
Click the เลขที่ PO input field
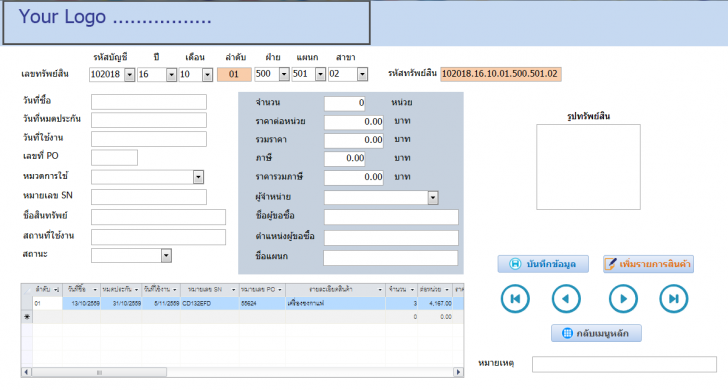pyautogui.click(x=114, y=157)
